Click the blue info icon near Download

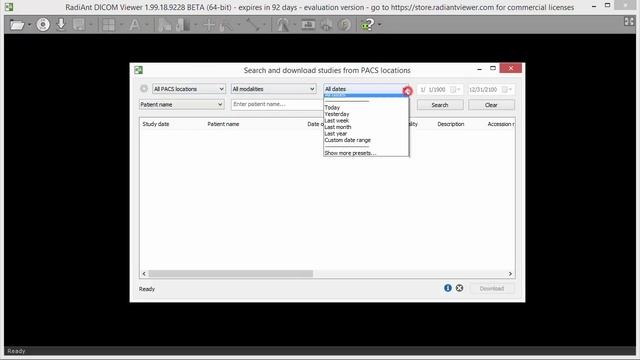[448, 288]
